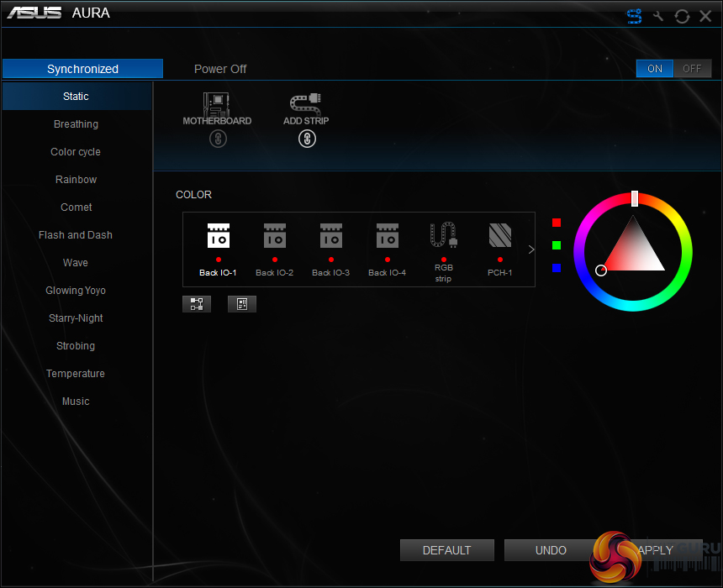Pick the green color swatch
The width and height of the screenshot is (723, 588).
tap(557, 245)
